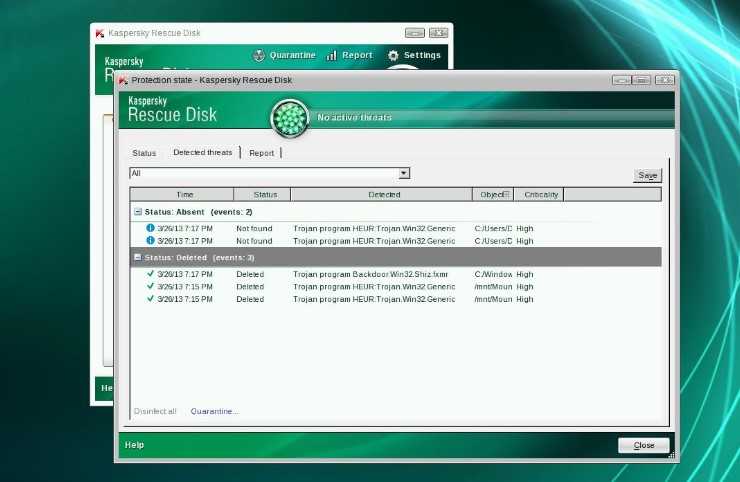
Task: Open Quarantine in the background Rescue Disk window
Action: 292,55
